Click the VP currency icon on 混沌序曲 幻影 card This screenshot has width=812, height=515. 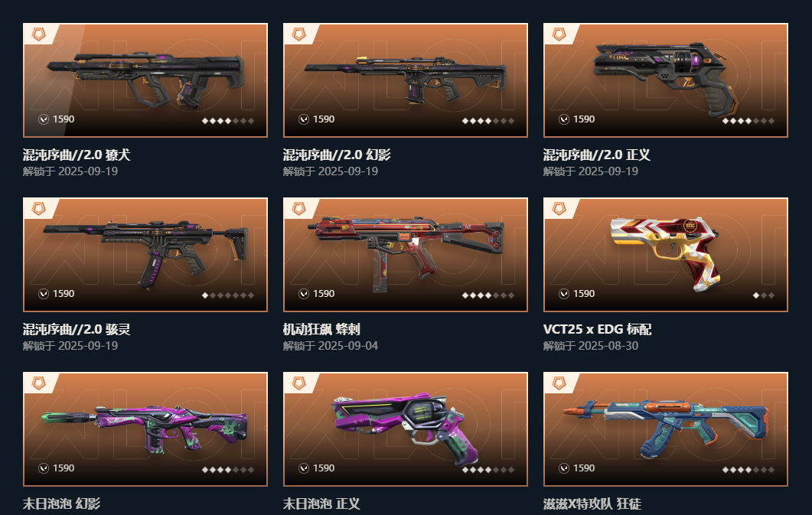(x=304, y=119)
